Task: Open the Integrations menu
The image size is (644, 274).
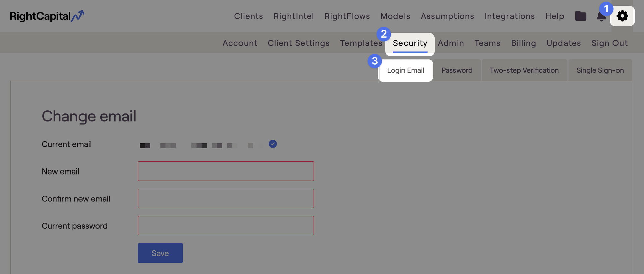Action: [510, 16]
